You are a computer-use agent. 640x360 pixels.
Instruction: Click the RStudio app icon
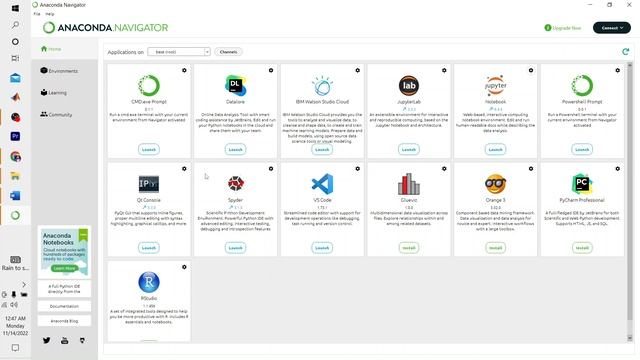[x=149, y=282]
